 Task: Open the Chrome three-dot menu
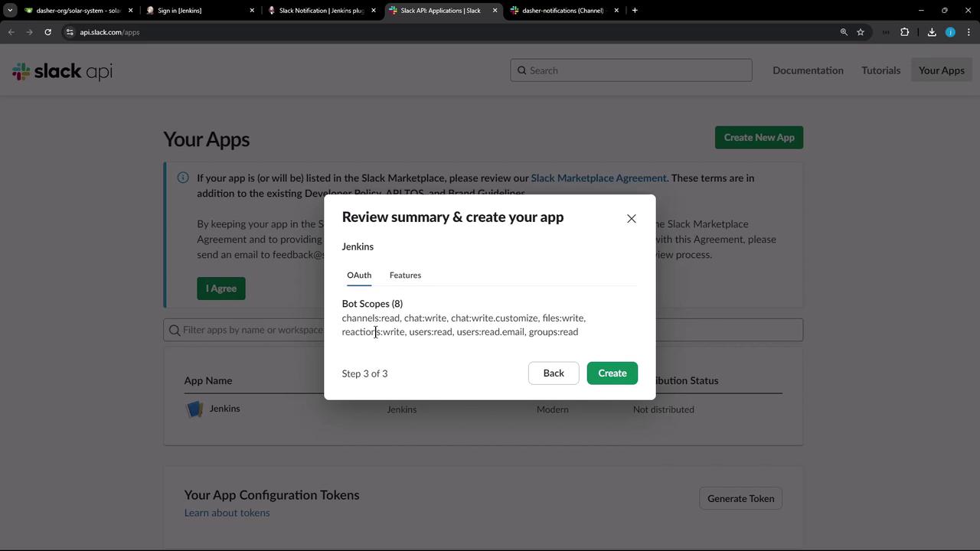(969, 32)
